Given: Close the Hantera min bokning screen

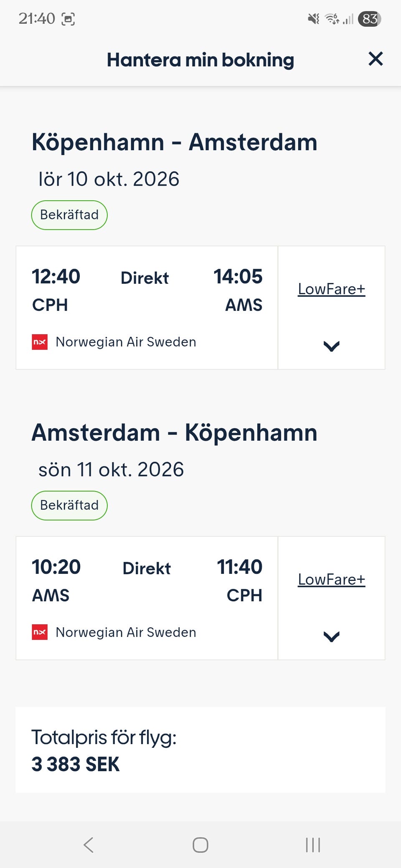Looking at the screenshot, I should click(376, 59).
